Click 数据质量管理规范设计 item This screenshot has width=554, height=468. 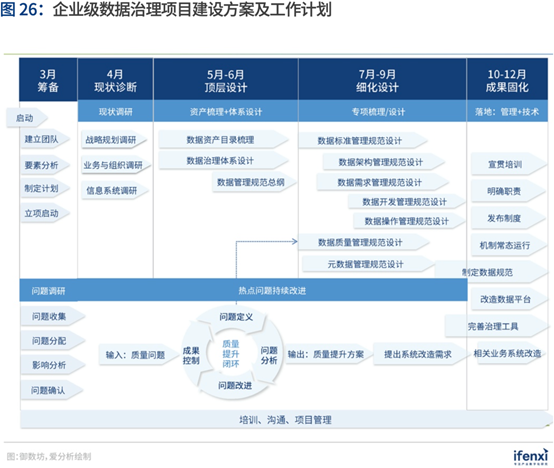coord(363,242)
